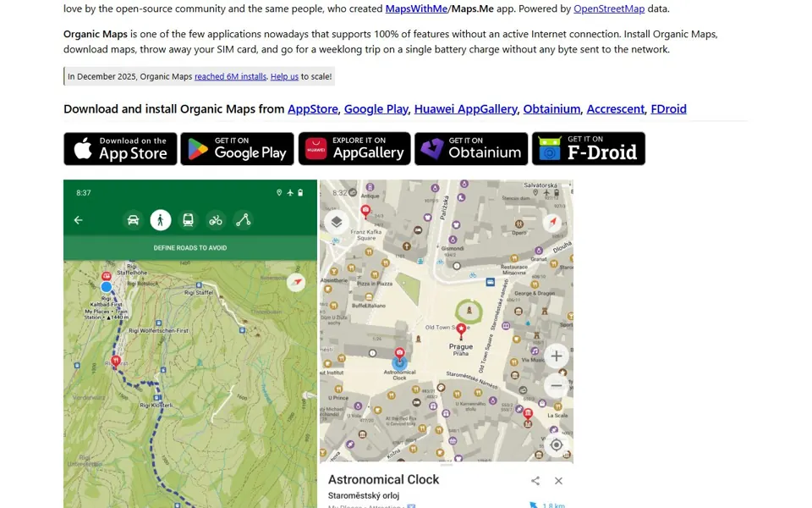Screen dimensions: 812x508
Task: Click the Explore it on AppGallery badge
Action: (x=354, y=149)
